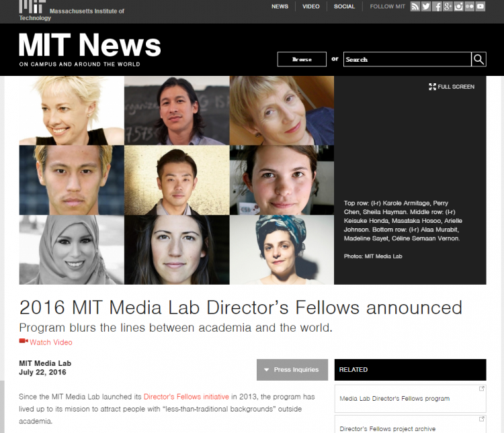The width and height of the screenshot is (504, 433).
Task: Open Director's Fellows initiative link
Action: click(x=186, y=397)
